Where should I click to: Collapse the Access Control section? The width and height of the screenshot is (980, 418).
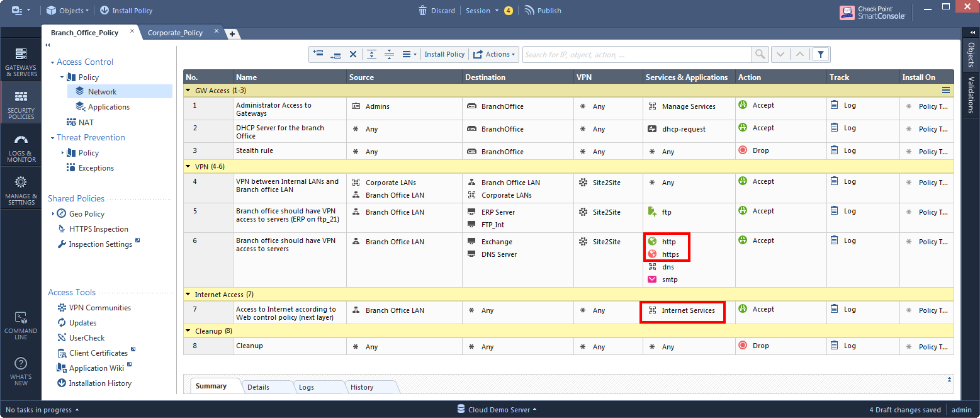[52, 62]
